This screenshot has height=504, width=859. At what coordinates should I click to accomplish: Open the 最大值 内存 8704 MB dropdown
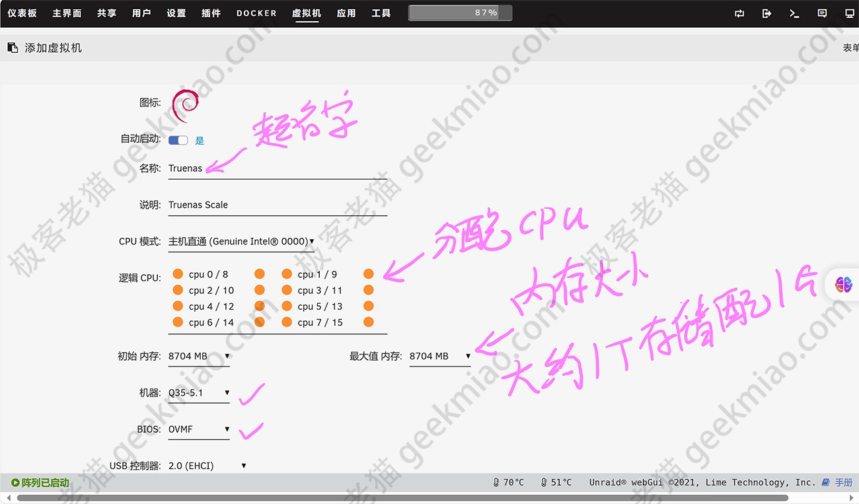pos(440,357)
